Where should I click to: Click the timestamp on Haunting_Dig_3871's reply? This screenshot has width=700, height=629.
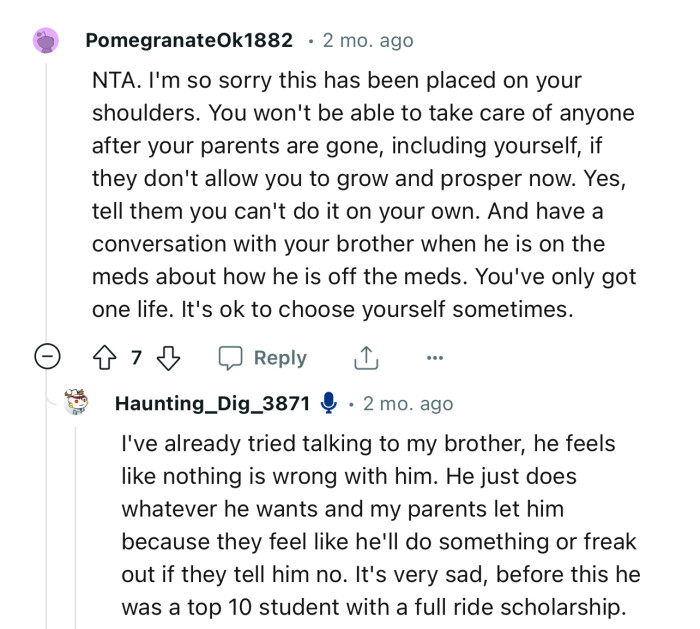pyautogui.click(x=407, y=404)
